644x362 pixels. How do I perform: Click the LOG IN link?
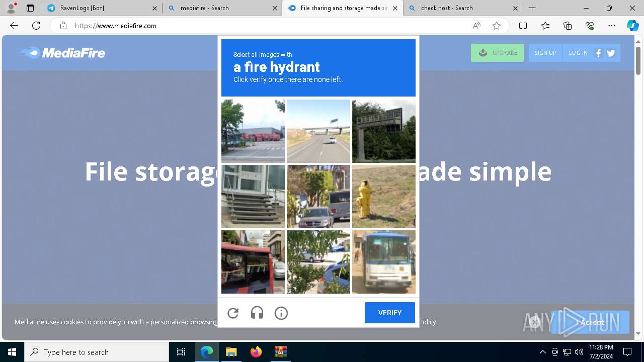tap(578, 53)
